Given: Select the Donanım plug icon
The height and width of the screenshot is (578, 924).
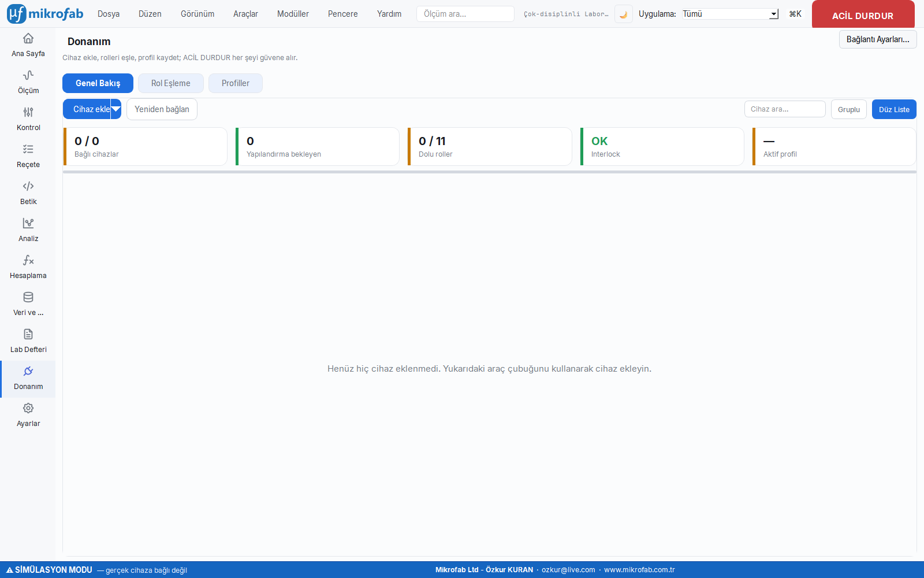Looking at the screenshot, I should (28, 371).
